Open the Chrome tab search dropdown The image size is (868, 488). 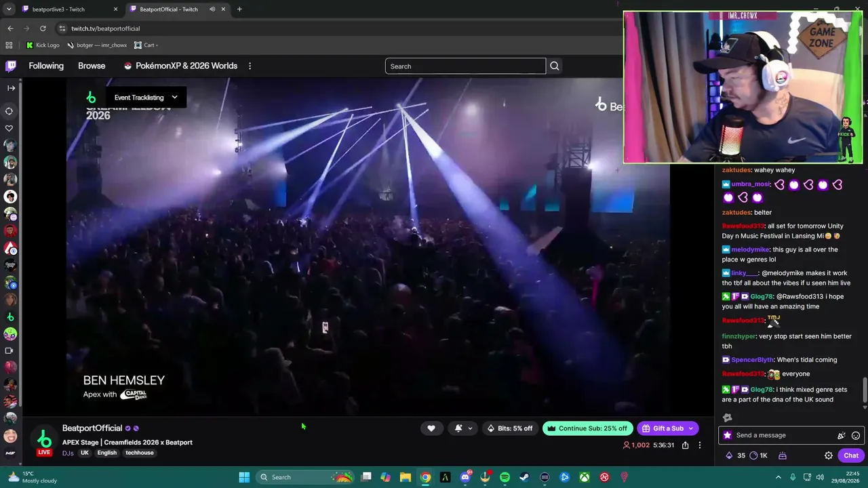pos(9,9)
